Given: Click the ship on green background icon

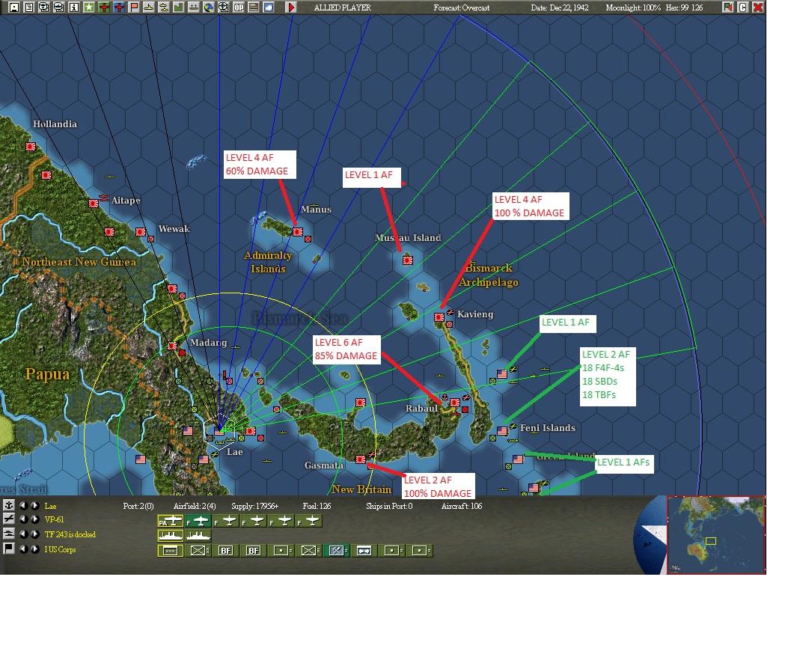Looking at the screenshot, I should [x=193, y=7].
